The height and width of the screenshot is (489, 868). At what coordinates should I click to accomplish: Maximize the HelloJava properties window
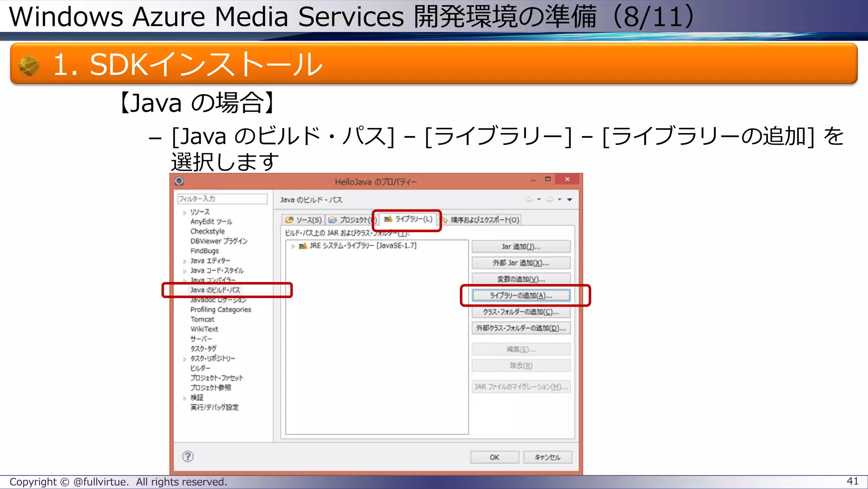548,179
